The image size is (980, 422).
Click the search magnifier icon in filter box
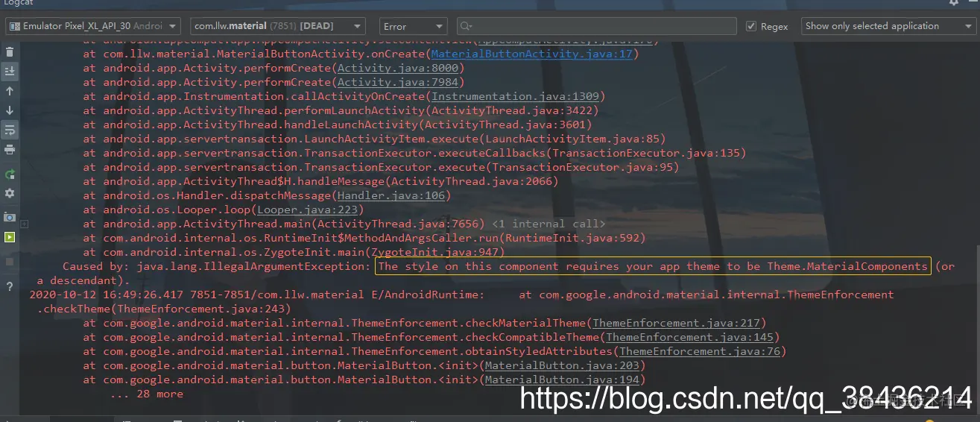(467, 26)
